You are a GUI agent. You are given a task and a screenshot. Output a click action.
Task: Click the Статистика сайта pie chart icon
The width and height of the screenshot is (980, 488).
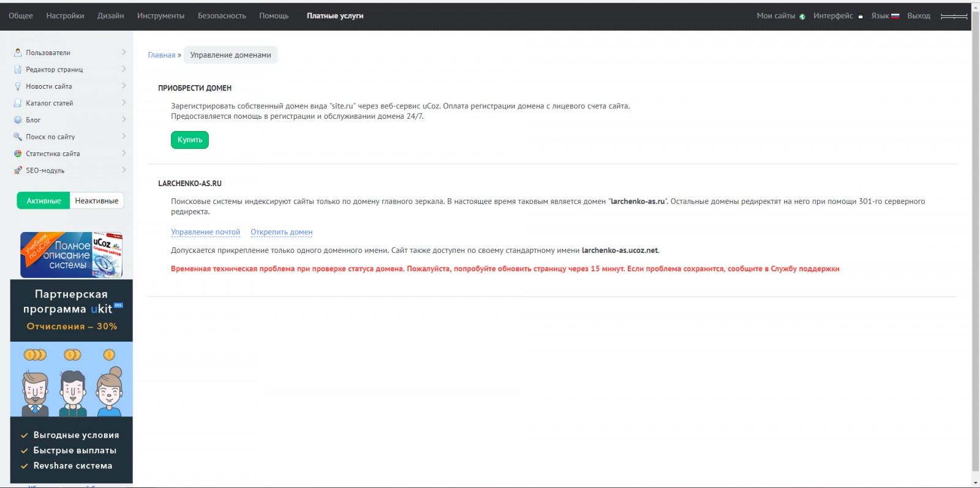[18, 154]
